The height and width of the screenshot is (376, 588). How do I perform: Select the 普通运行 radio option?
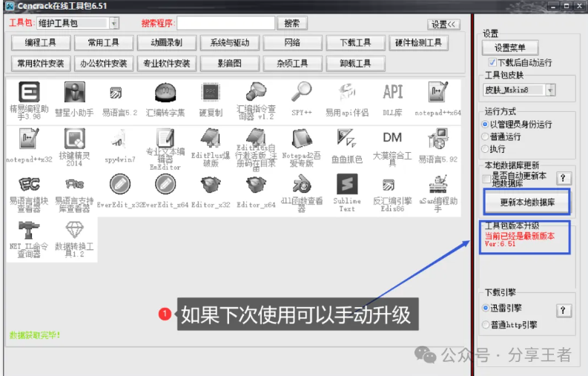485,136
